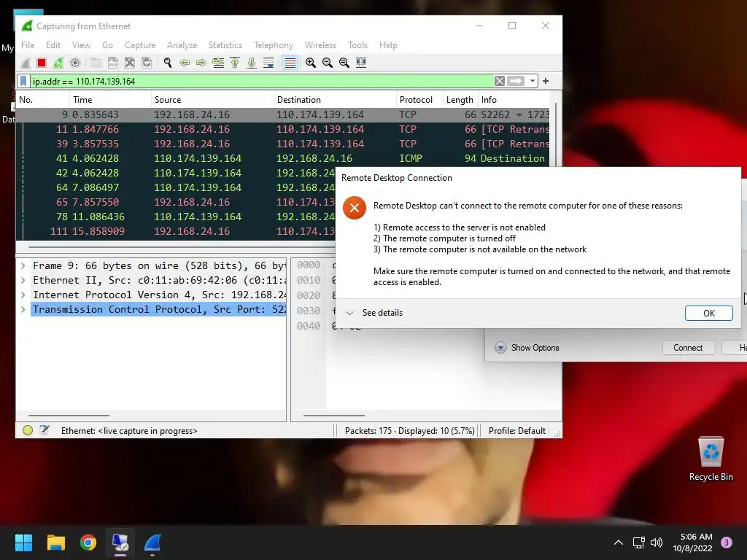Open the recent display filters dropdown

point(532,81)
